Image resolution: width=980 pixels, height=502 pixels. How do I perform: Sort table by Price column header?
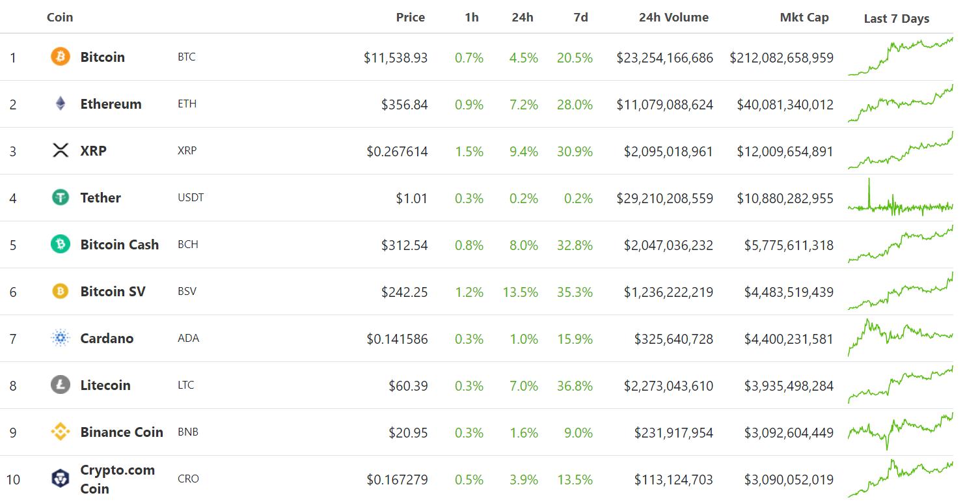click(x=410, y=18)
